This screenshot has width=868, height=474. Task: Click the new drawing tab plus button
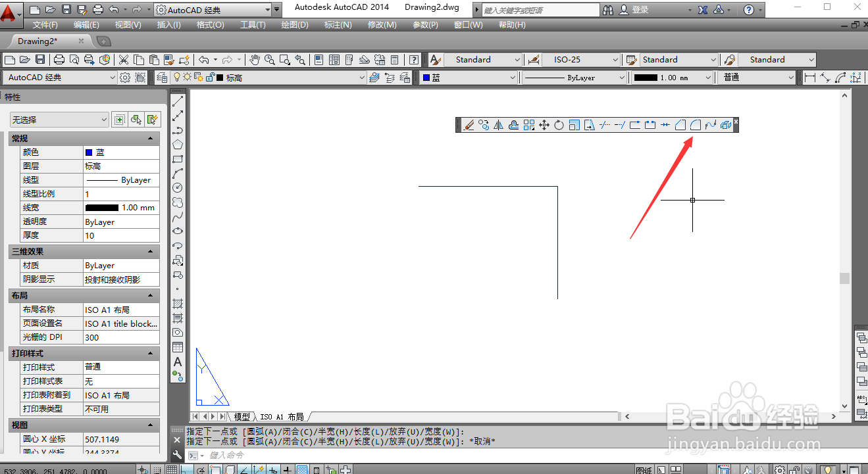pyautogui.click(x=103, y=41)
